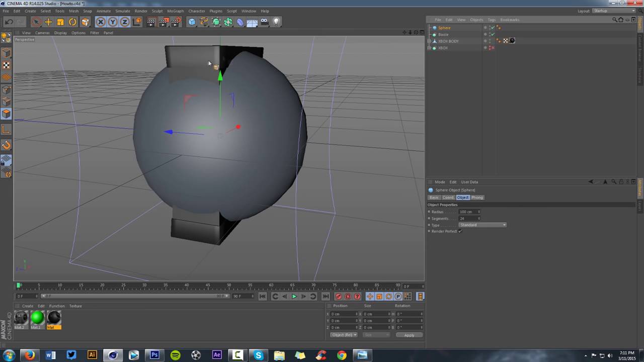Open the viewport Display menu

tap(60, 33)
